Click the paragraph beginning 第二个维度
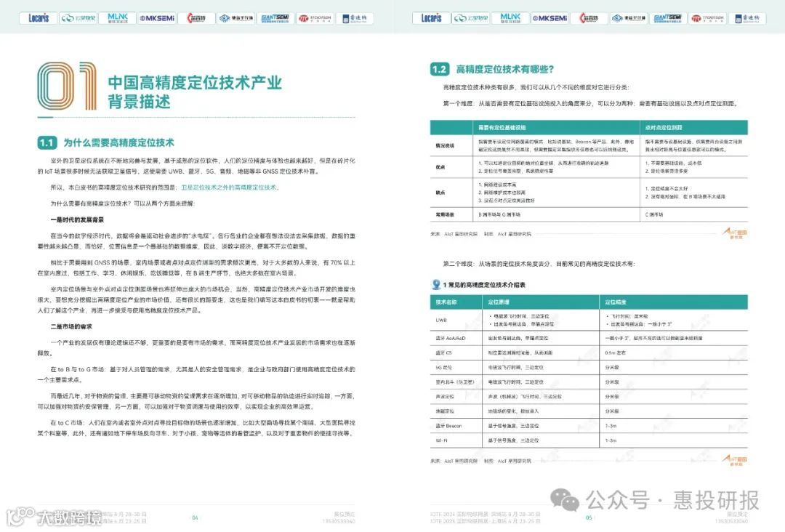This screenshot has height=532, width=785. click(x=539, y=263)
